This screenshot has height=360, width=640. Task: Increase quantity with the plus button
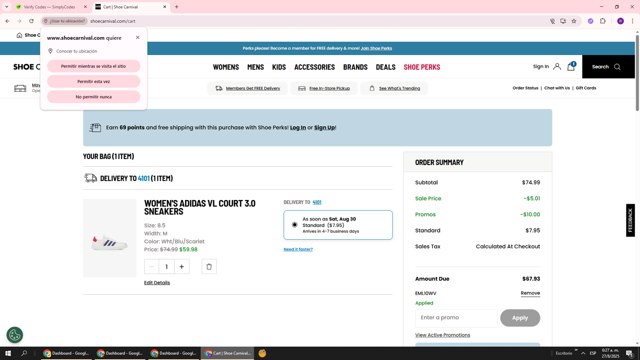[x=182, y=267]
